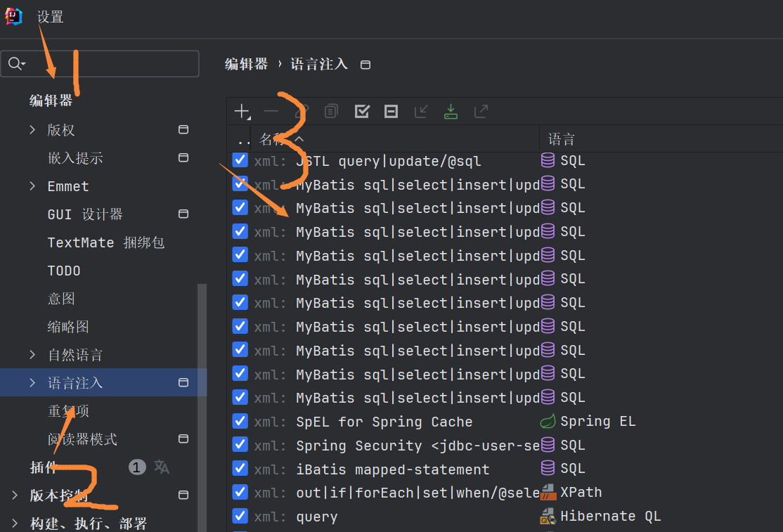The image size is (783, 532).
Task: Open GUI 设计器 settings page
Action: point(85,214)
